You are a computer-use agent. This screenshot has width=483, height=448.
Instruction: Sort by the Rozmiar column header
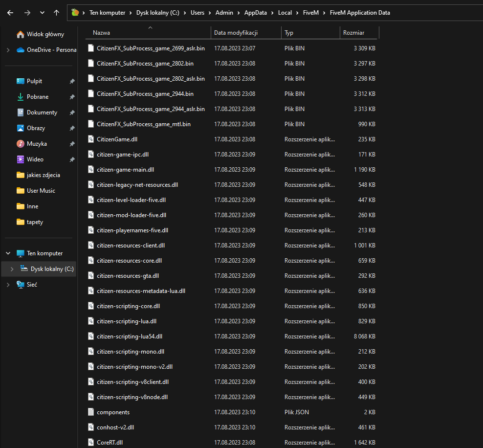(x=353, y=33)
